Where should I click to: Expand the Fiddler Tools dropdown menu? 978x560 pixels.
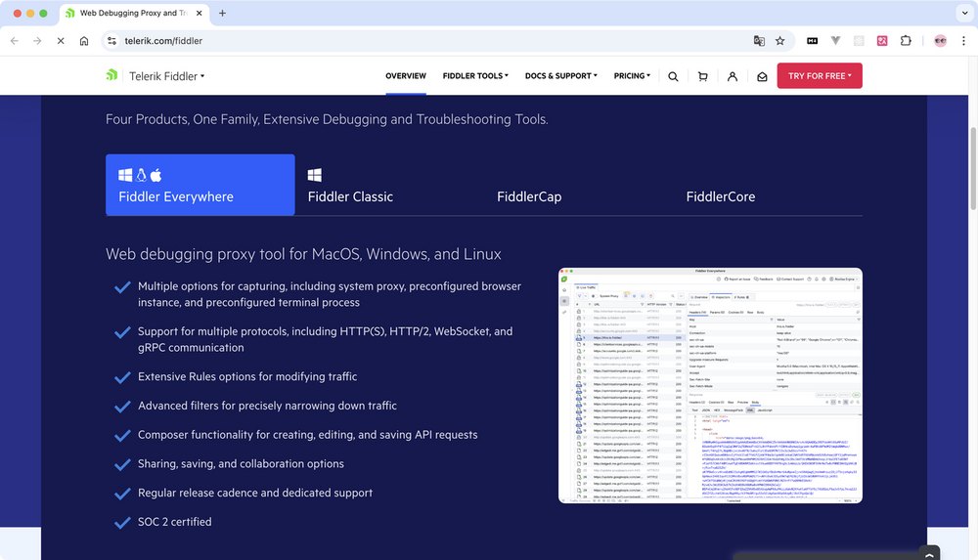tap(475, 76)
